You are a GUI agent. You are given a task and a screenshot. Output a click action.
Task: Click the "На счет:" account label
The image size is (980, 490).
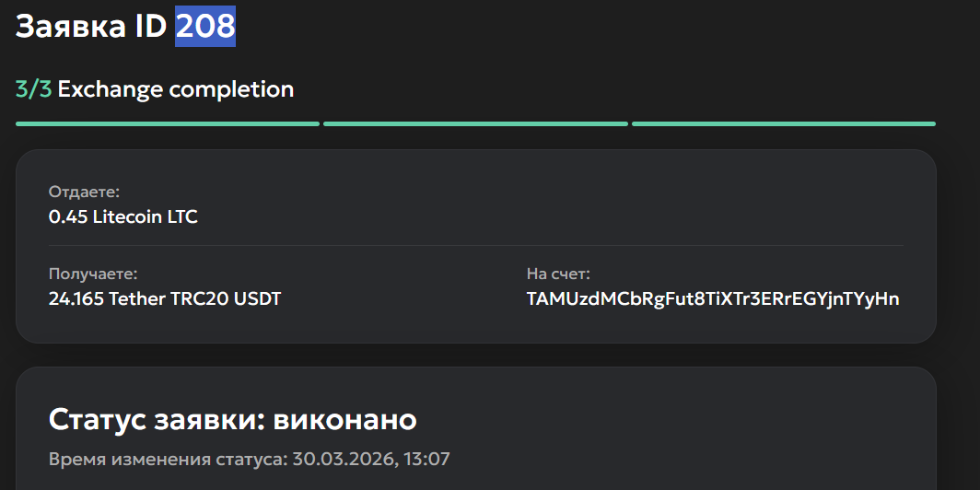558,274
